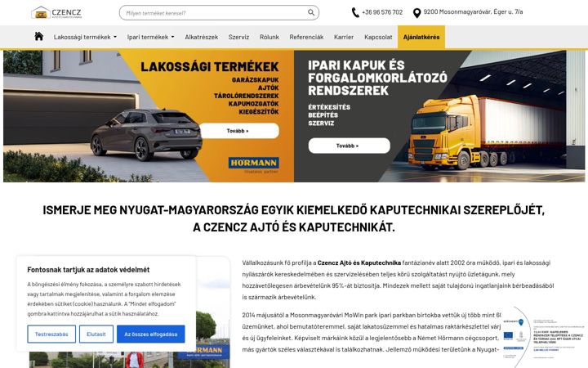Click the Ipari kapuk és forgalomkorlátozó heading
This screenshot has width=588, height=368.
[x=377, y=78]
